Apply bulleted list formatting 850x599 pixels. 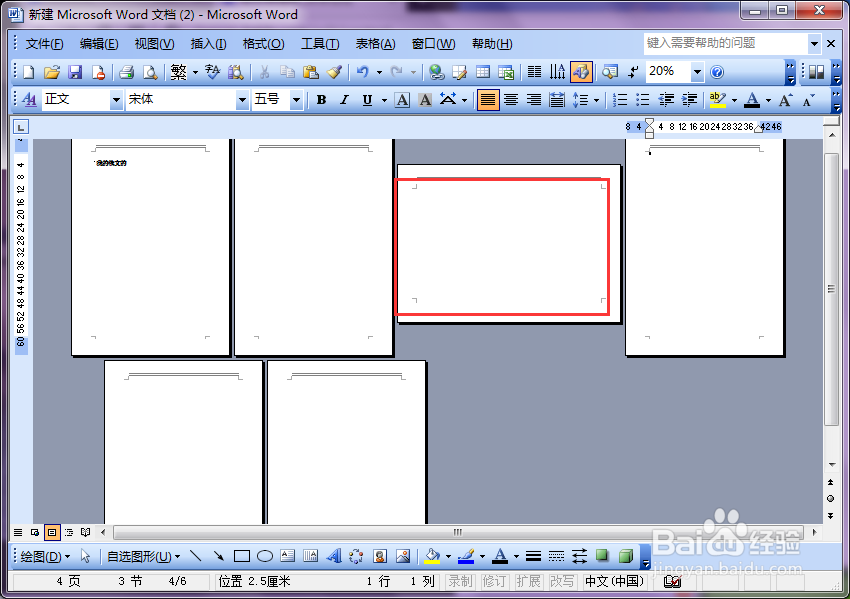(642, 100)
